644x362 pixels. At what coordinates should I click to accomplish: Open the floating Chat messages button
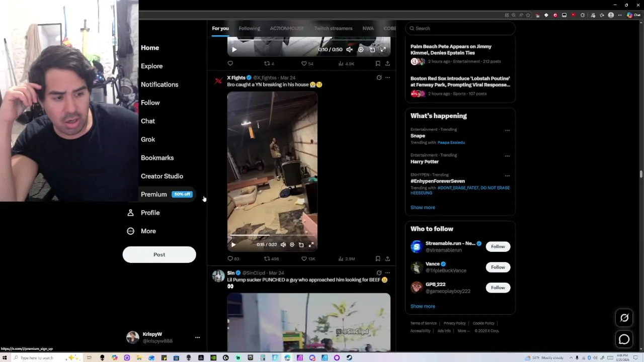pyautogui.click(x=624, y=339)
